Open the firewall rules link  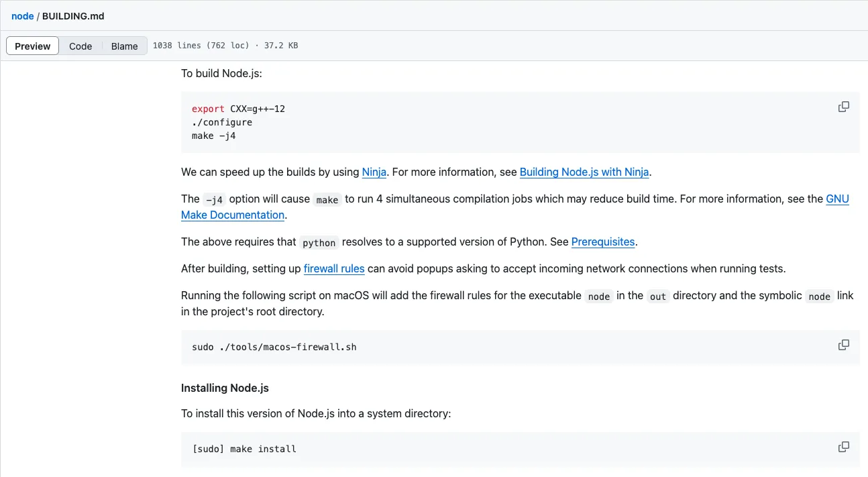coord(334,268)
